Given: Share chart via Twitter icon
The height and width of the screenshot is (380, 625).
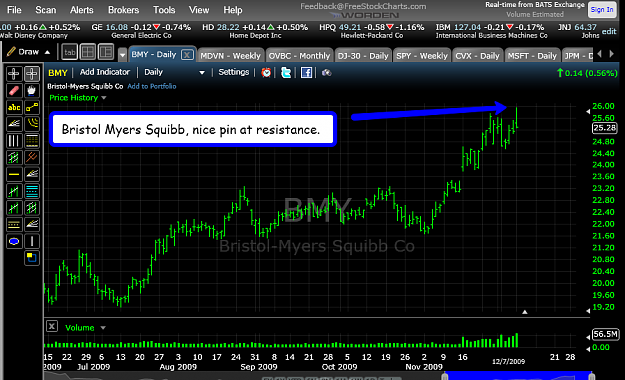Looking at the screenshot, I should click(286, 73).
